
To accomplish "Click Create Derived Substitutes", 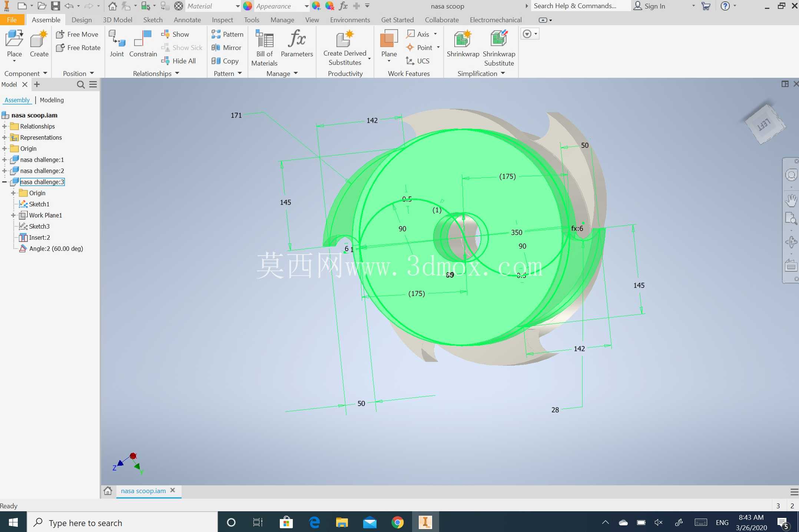I will pyautogui.click(x=345, y=49).
